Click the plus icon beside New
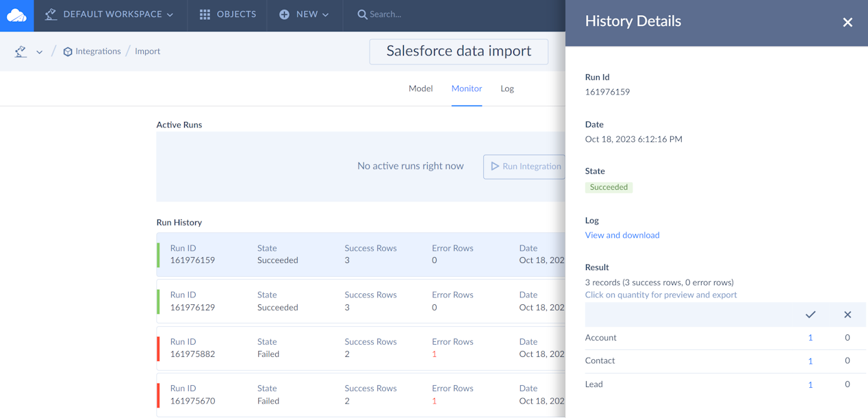Screen dimensions: 868x418 point(284,14)
